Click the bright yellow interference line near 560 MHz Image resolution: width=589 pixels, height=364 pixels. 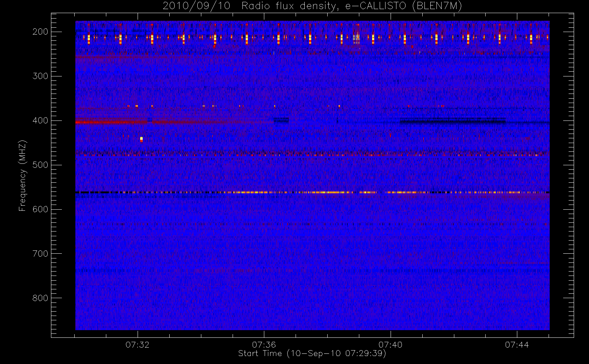coord(312,192)
